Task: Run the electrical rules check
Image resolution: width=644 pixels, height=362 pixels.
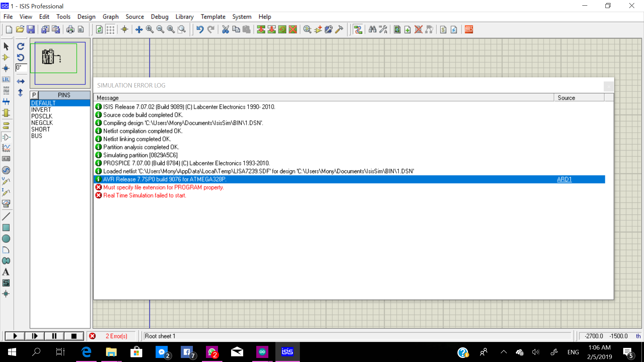Action: point(453,29)
